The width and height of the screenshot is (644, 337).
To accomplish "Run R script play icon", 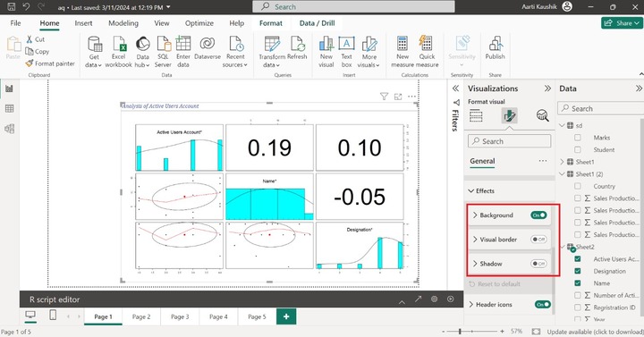I will (451, 299).
